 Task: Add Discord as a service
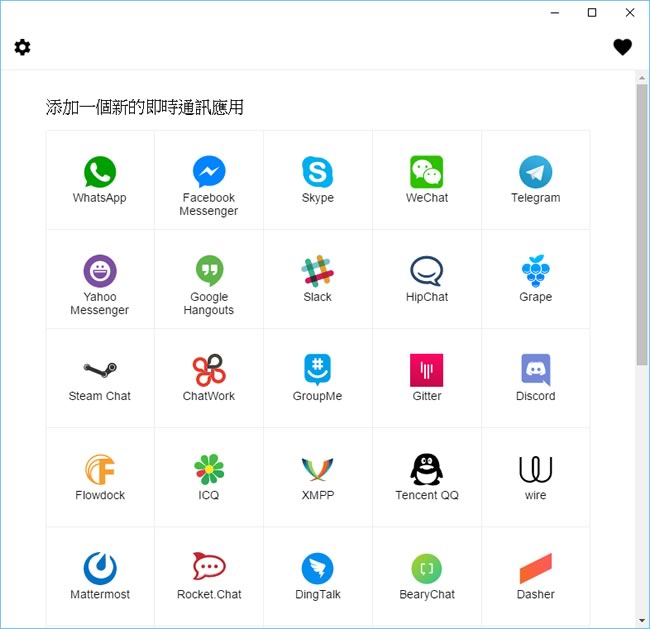536,378
